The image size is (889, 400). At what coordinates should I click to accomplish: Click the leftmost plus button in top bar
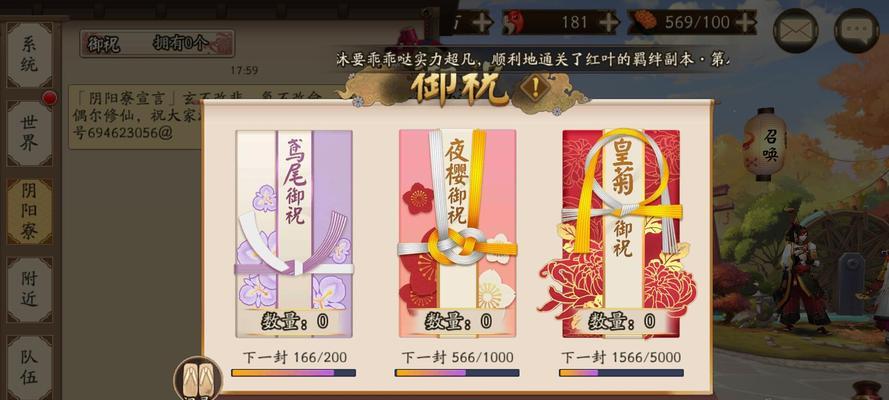[x=482, y=22]
